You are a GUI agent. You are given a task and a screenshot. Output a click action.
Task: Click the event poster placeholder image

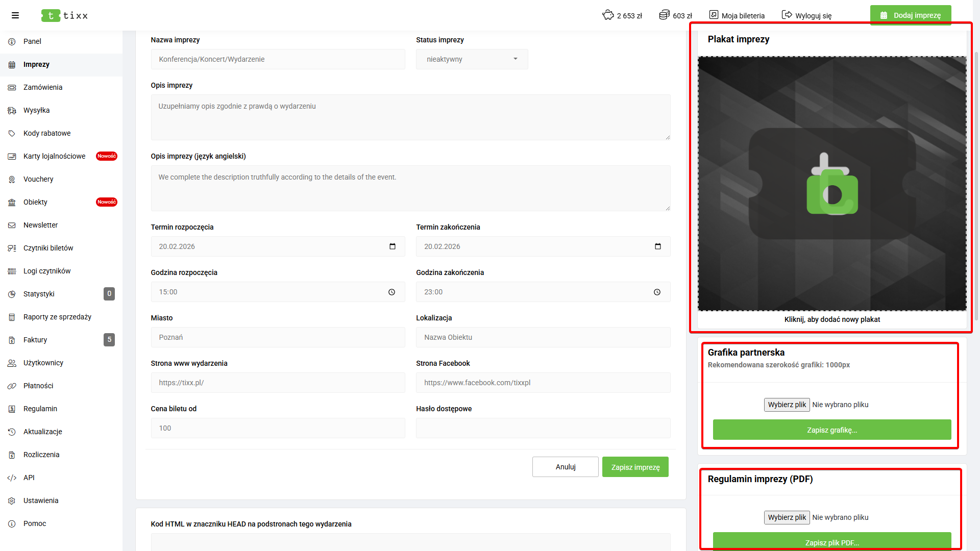tap(832, 184)
